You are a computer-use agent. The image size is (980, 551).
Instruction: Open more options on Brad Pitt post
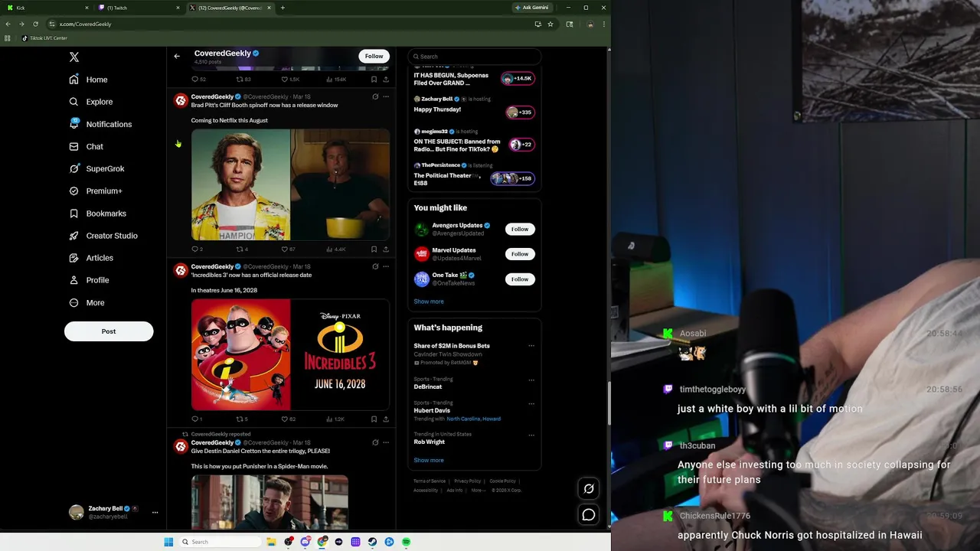click(386, 97)
